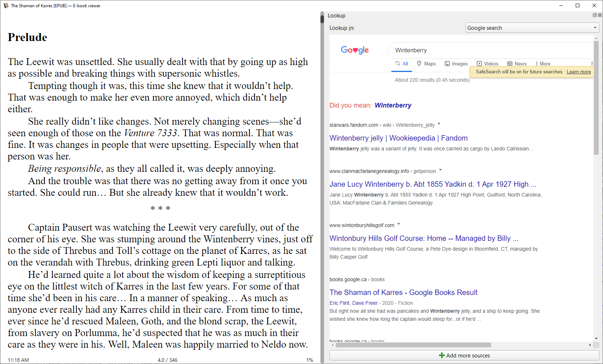Click the '4.0 / 346' page indicator
The width and height of the screenshot is (603, 364).
(168, 360)
